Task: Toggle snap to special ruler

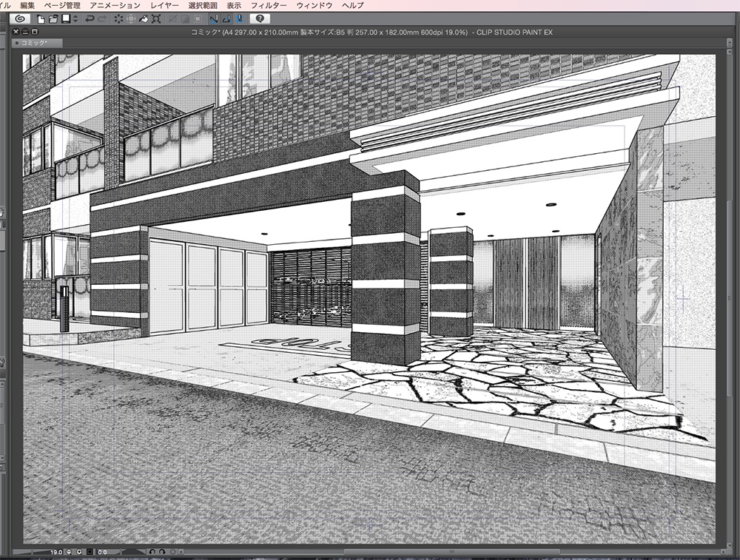Action: click(x=226, y=20)
